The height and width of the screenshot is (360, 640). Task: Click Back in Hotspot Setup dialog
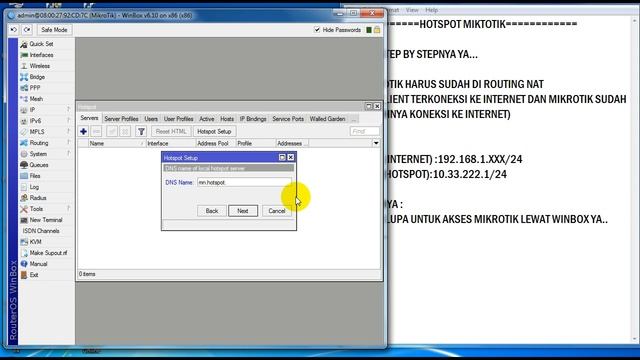[x=212, y=211]
